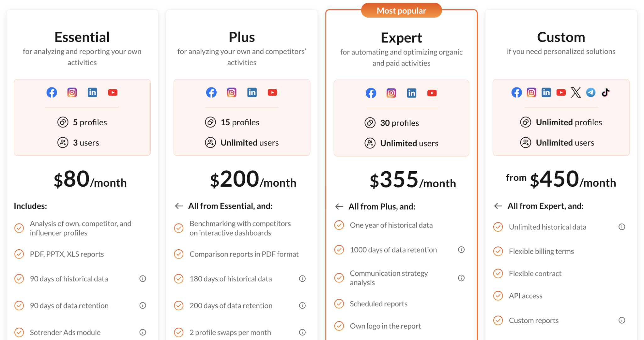Open info tooltip for Unlimited historical data
This screenshot has width=644, height=340.
pos(622,227)
